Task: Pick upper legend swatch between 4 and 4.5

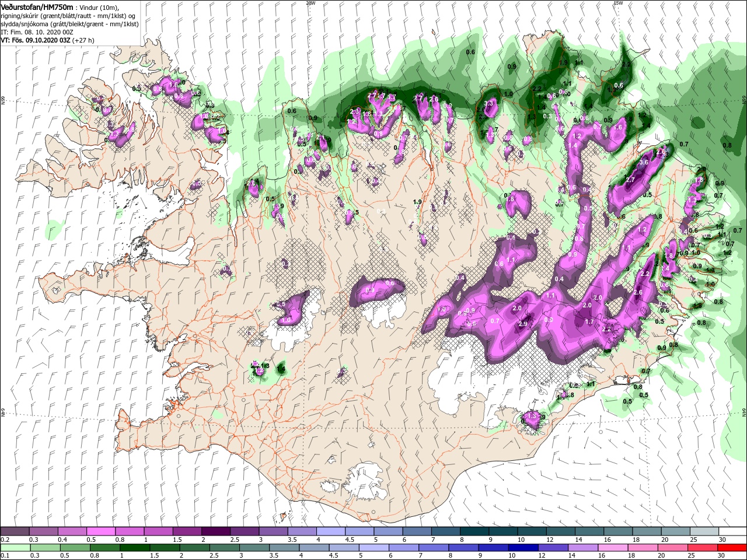Action: [x=330, y=531]
